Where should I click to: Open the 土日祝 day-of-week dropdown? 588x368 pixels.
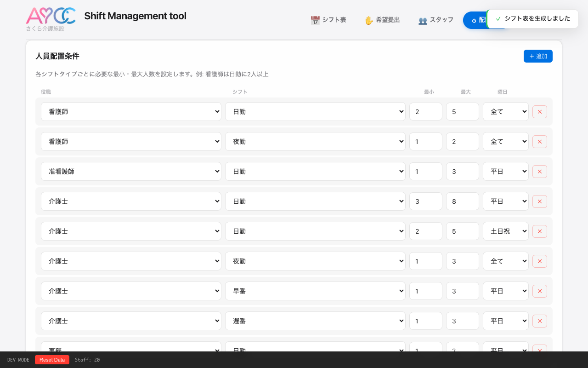pos(505,231)
